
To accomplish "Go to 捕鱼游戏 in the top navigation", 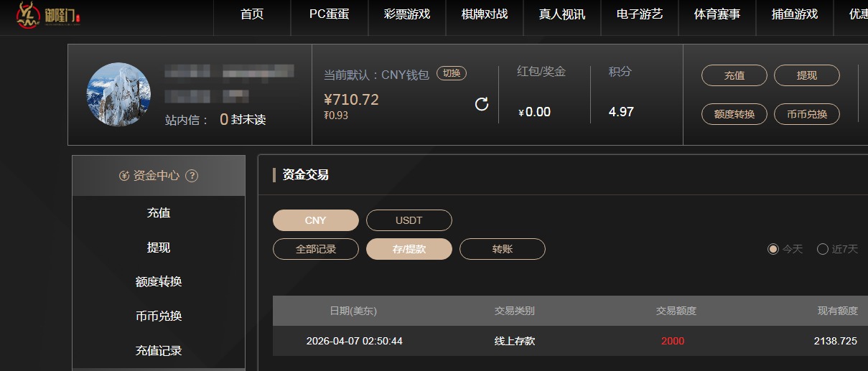I will click(x=795, y=14).
